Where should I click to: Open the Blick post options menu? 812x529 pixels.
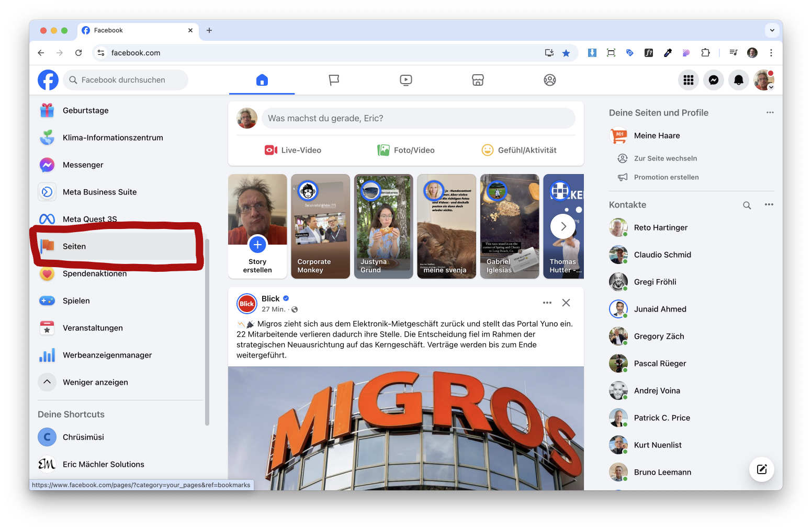[x=547, y=303]
